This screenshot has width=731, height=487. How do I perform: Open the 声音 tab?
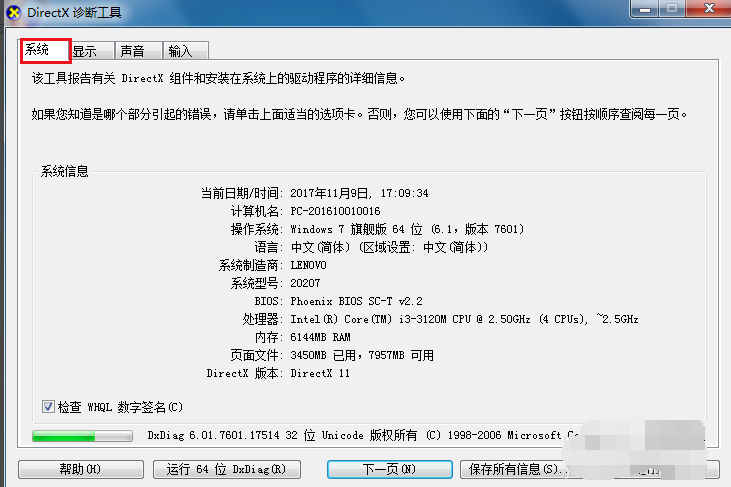[138, 51]
